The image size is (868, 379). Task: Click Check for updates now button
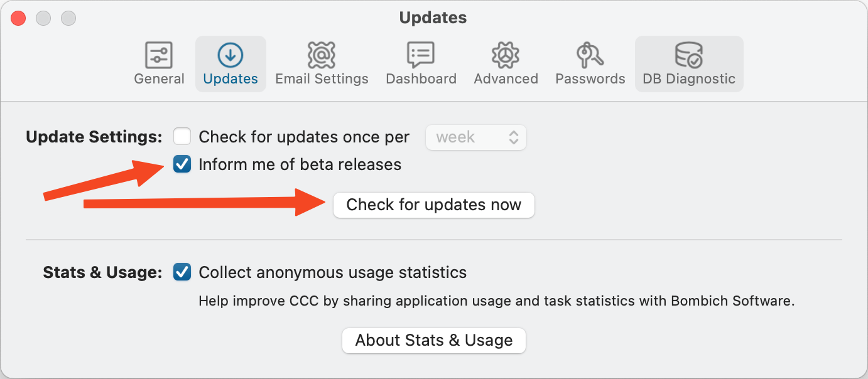coord(433,205)
